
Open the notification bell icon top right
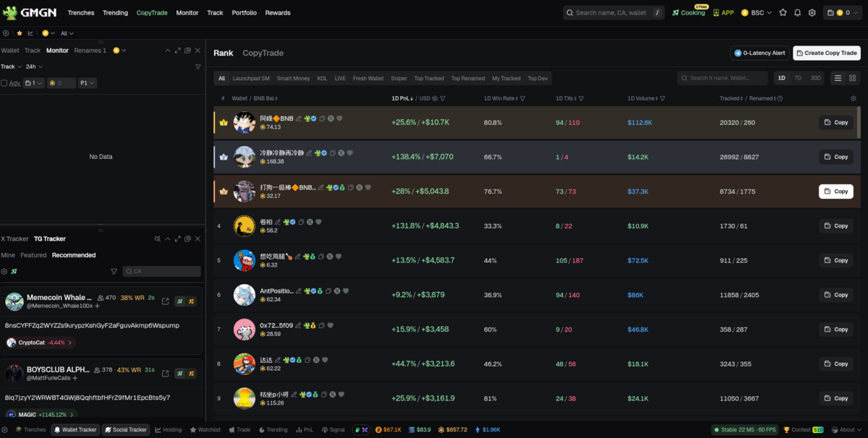[797, 12]
